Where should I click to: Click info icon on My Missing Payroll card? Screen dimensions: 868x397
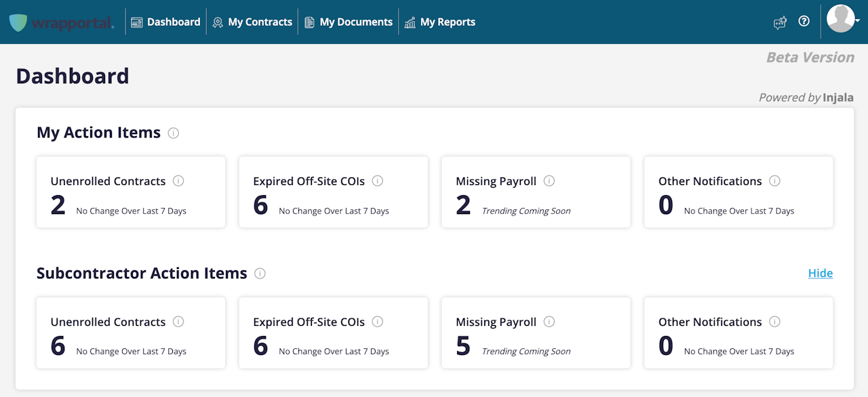click(549, 181)
